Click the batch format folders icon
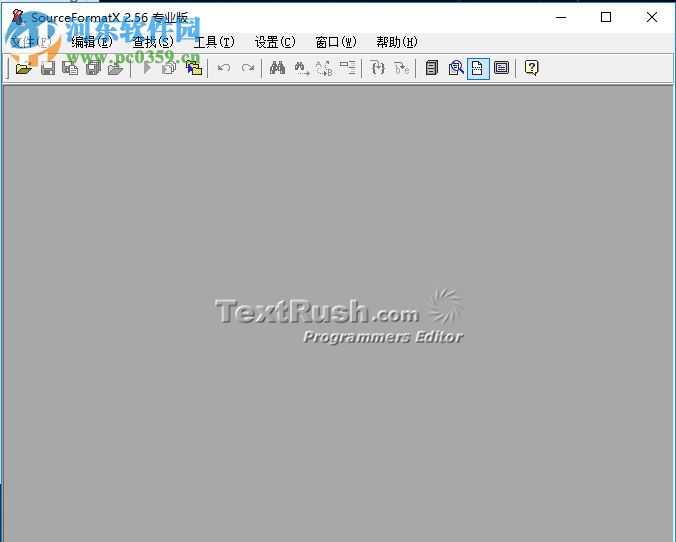This screenshot has height=542, width=676. pyautogui.click(x=194, y=68)
